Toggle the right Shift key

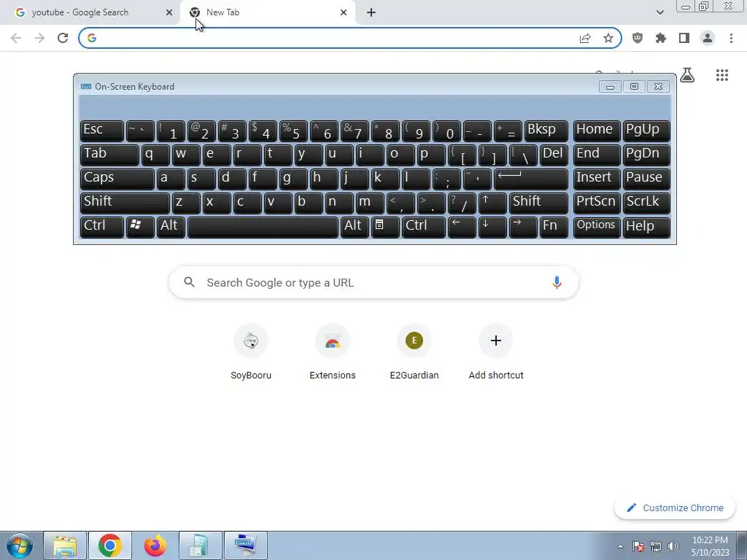538,203
